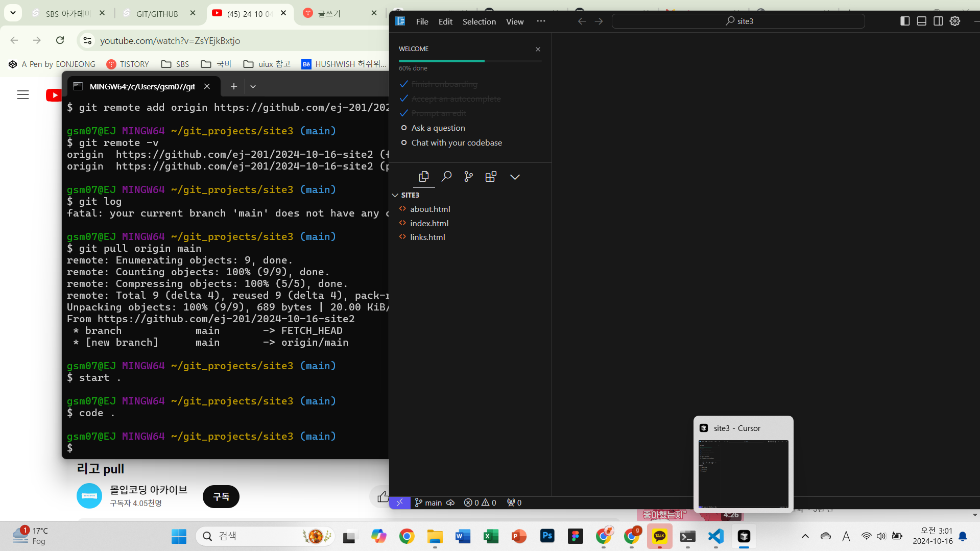
Task: Open the Extensions icon in sidebar
Action: coord(491,177)
